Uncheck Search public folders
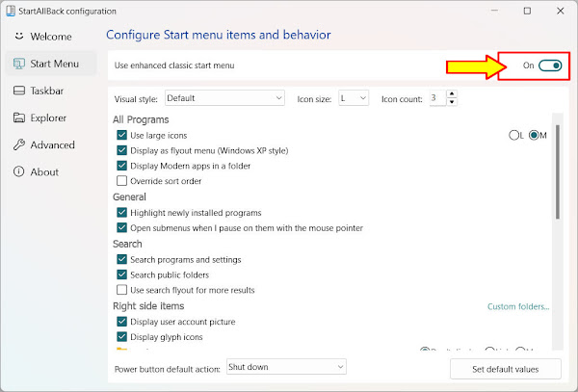Screen dimensions: 578x392 pos(121,274)
